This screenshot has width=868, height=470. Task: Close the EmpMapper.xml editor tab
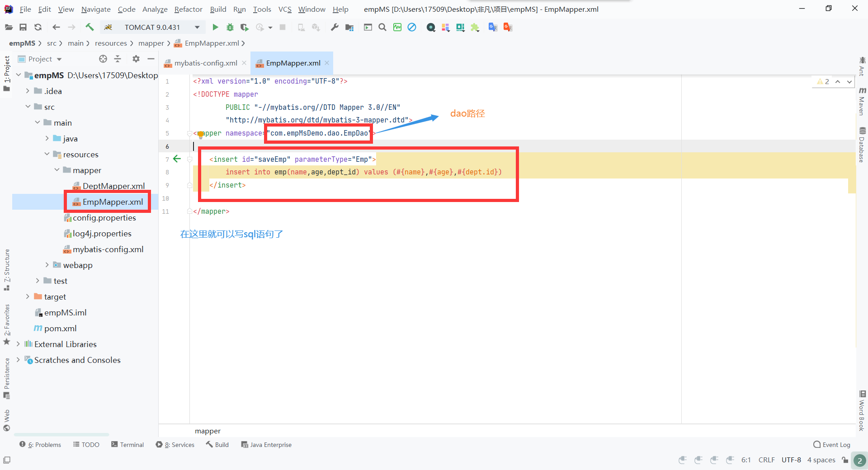(327, 63)
